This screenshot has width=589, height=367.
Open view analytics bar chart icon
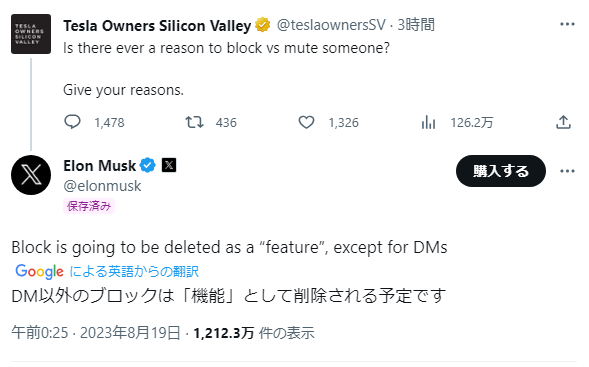(x=428, y=122)
